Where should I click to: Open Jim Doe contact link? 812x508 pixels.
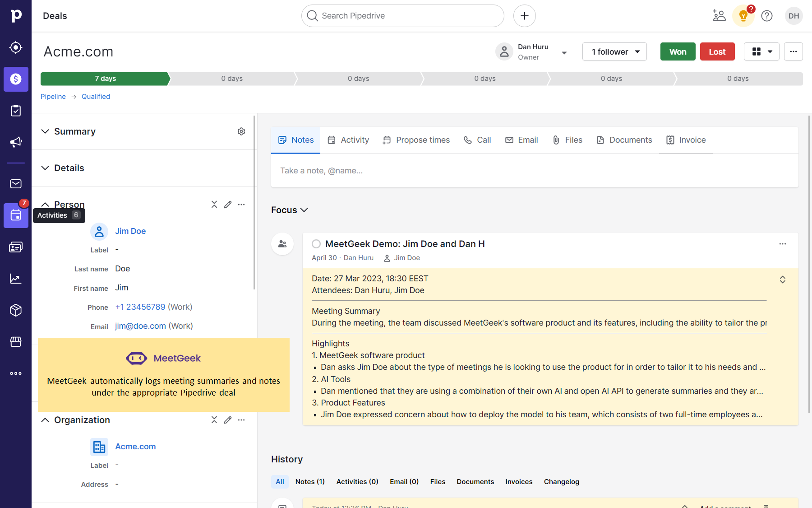[x=130, y=231]
